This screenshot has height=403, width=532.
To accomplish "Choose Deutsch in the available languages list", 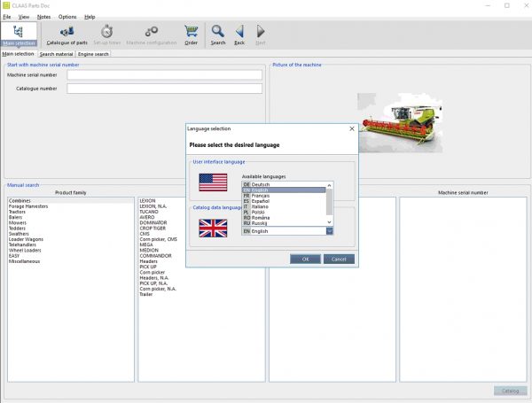I will 284,184.
